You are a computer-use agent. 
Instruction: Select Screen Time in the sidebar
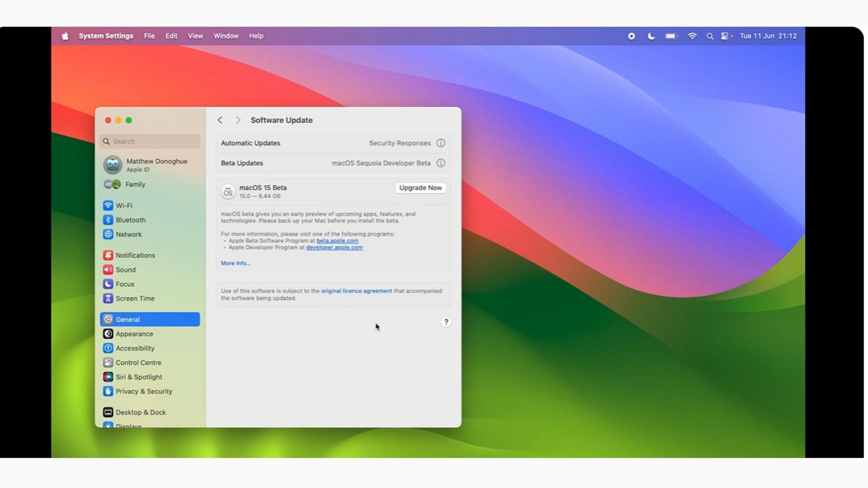point(150,299)
